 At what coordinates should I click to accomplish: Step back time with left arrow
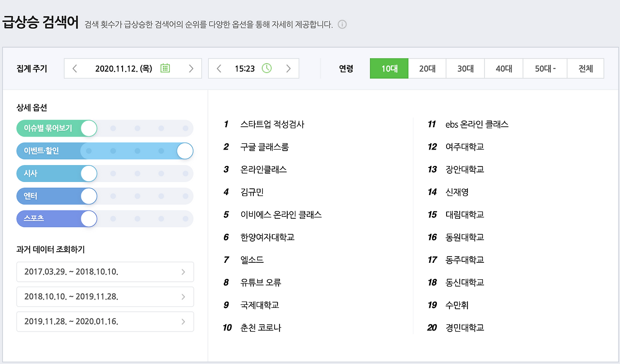(219, 68)
